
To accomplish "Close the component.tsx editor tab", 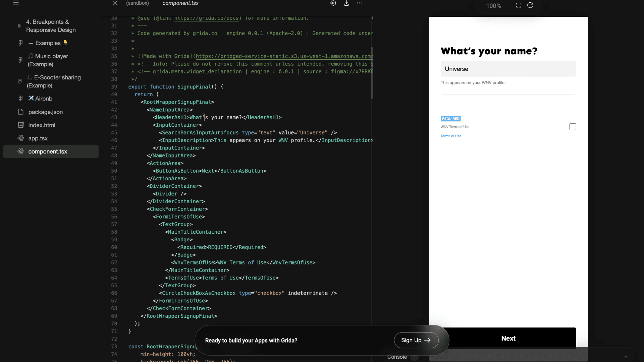I will 115,3.
